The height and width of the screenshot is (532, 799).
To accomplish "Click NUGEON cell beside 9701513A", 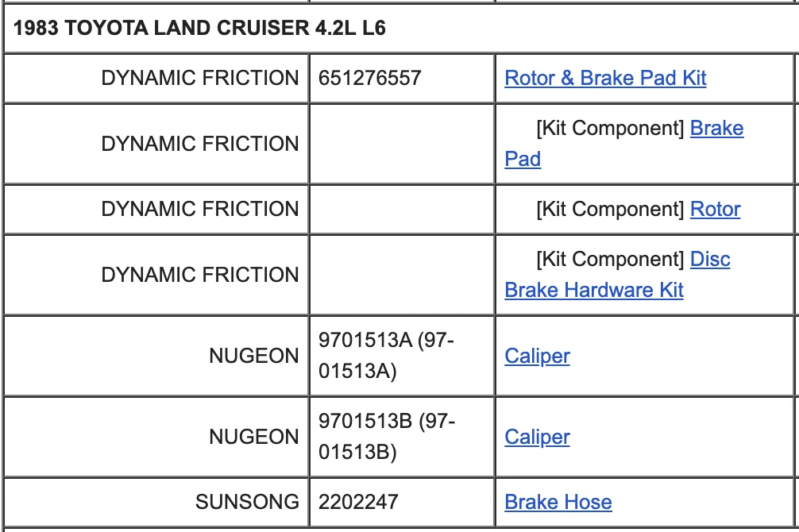I will [x=156, y=356].
